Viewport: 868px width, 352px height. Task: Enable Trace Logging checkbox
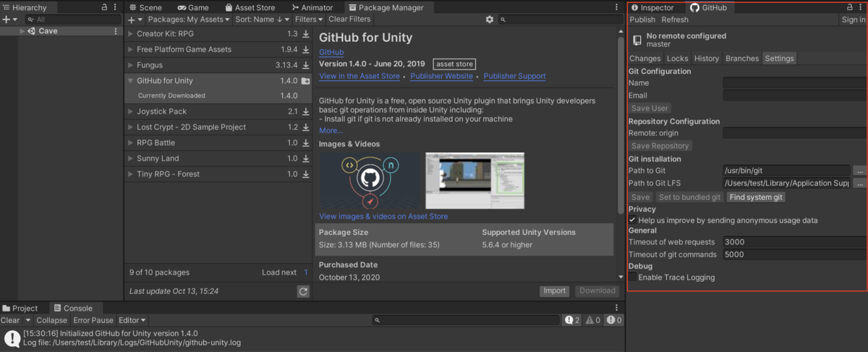tap(633, 277)
